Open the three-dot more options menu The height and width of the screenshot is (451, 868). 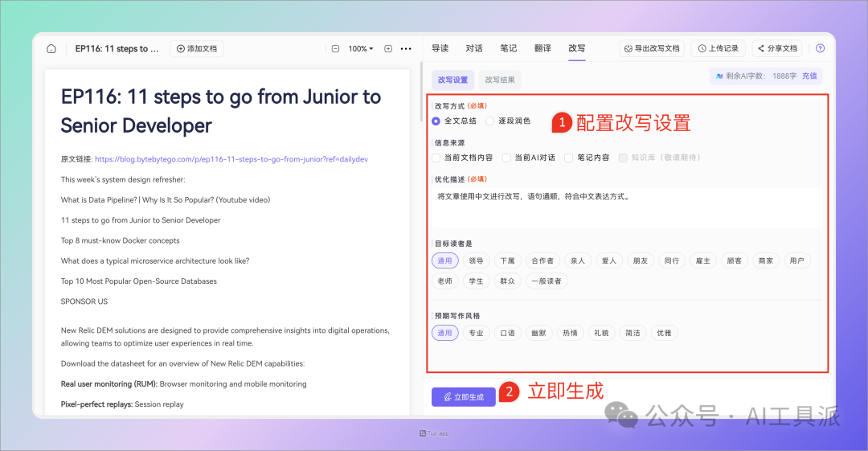(x=406, y=49)
